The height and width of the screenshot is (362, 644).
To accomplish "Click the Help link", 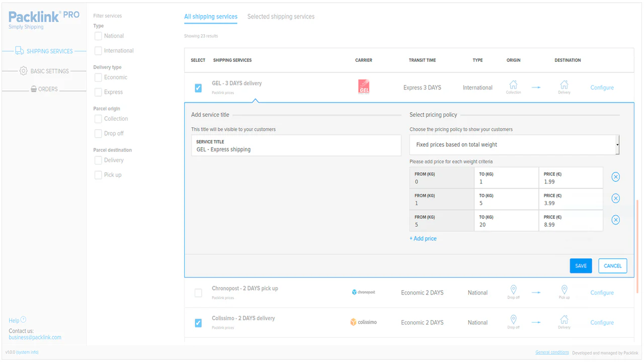I will coord(14,320).
